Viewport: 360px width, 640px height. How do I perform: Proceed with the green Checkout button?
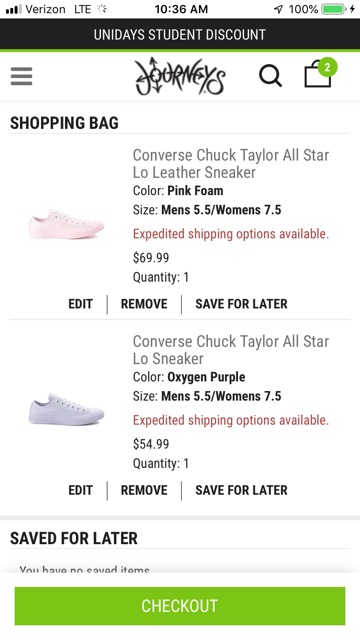click(x=180, y=606)
